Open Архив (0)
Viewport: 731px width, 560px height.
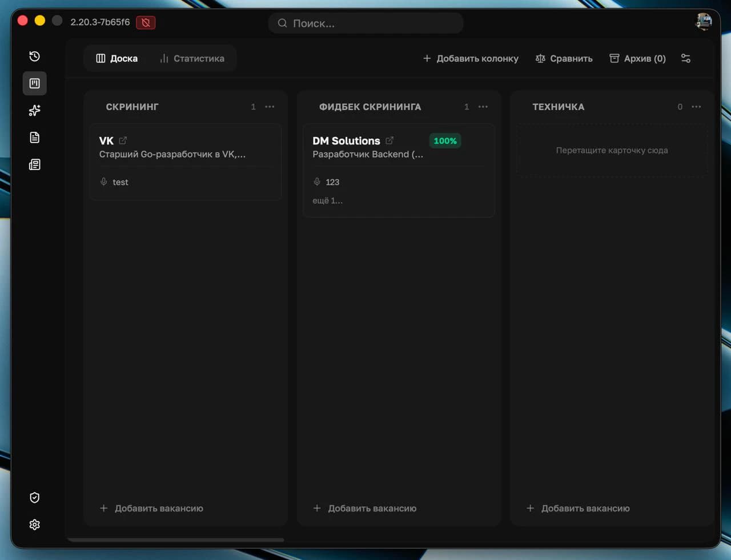point(637,58)
